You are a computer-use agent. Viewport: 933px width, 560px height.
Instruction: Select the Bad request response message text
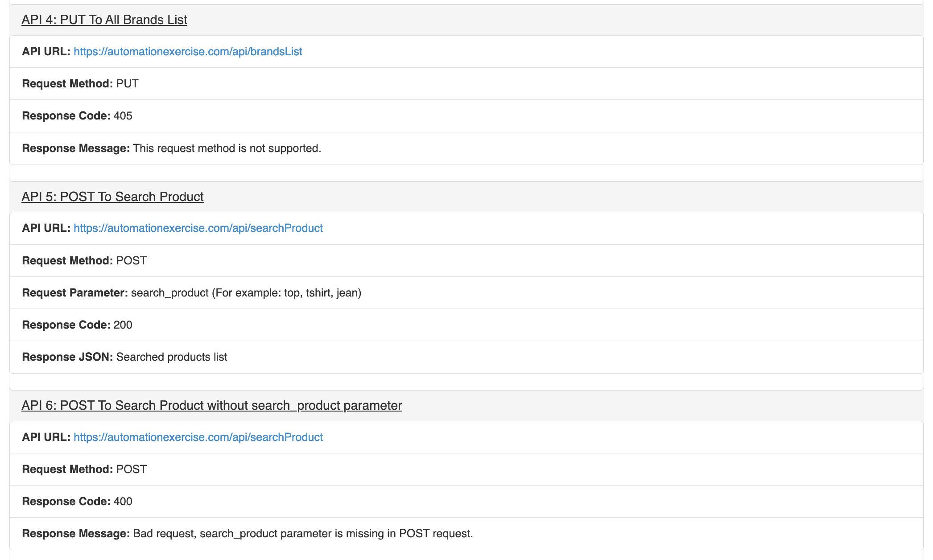pos(302,534)
